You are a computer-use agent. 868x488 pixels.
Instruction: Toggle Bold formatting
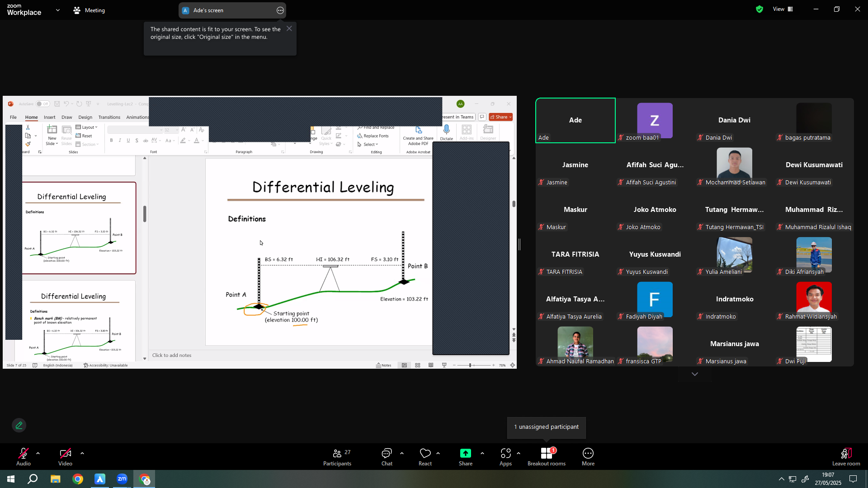click(111, 141)
